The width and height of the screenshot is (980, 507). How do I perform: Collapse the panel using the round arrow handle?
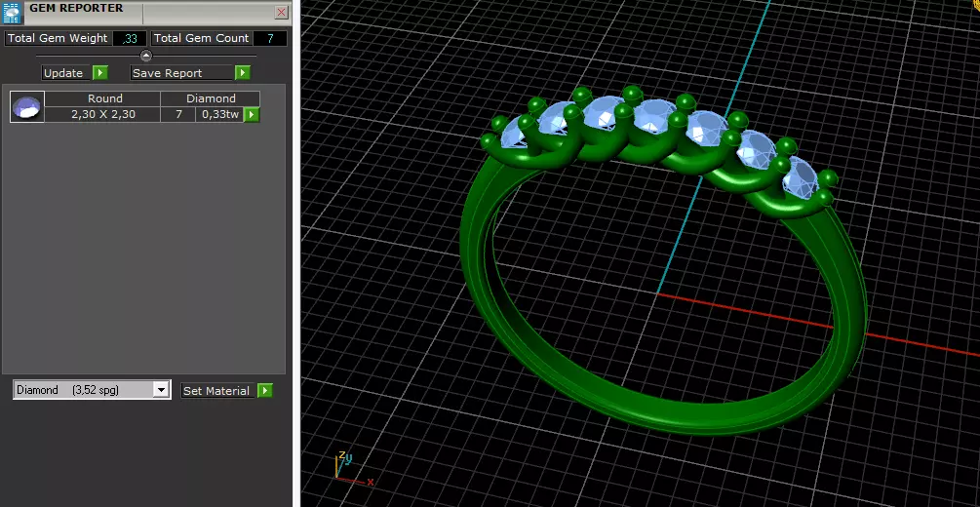click(x=145, y=56)
